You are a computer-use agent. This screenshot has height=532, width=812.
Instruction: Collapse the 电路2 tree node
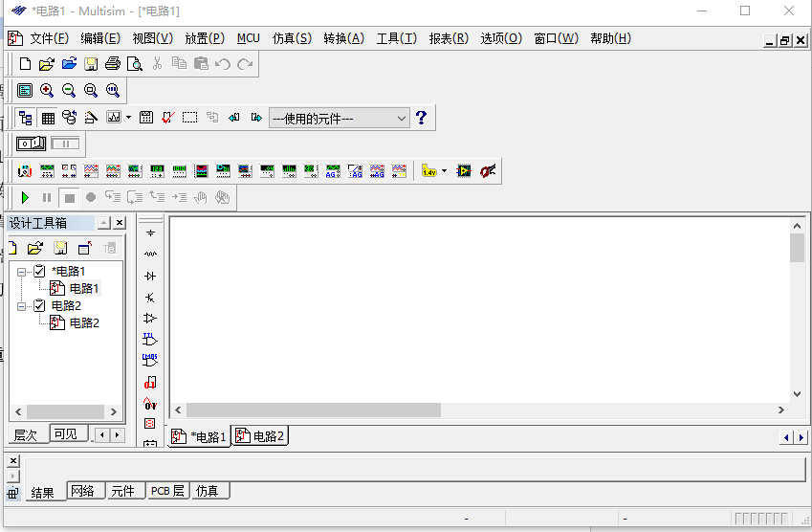(x=22, y=305)
